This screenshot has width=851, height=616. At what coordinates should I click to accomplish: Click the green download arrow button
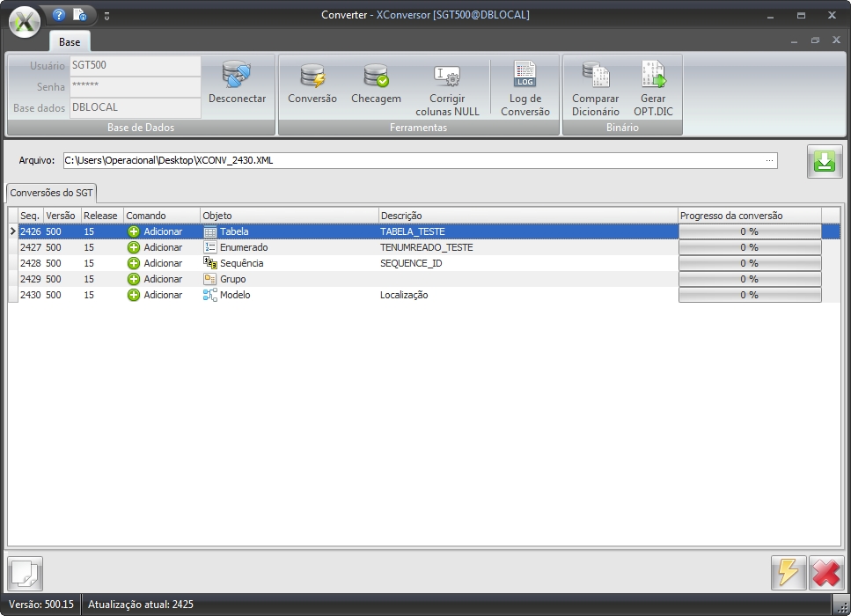pyautogui.click(x=825, y=162)
